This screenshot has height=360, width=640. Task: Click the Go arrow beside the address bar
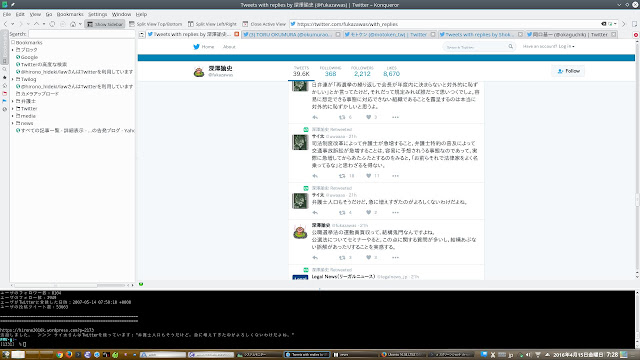(x=624, y=24)
